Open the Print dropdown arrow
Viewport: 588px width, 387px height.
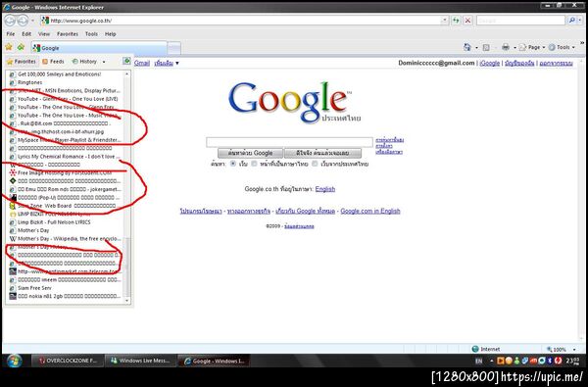[x=514, y=48]
